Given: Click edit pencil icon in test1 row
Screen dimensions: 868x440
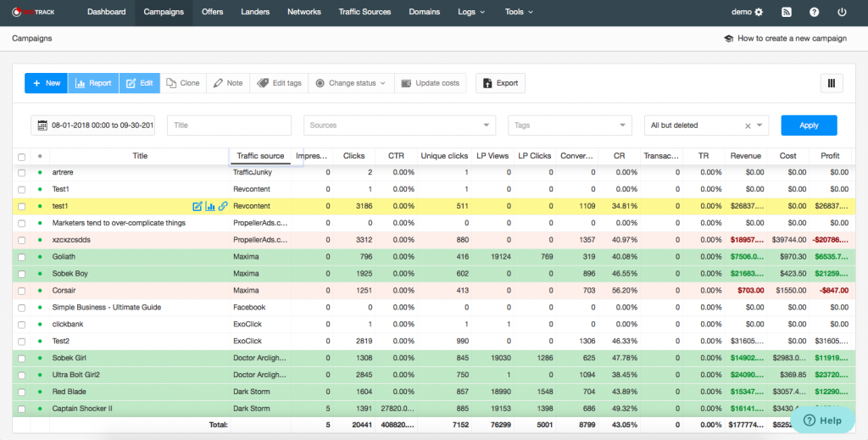Looking at the screenshot, I should point(198,206).
